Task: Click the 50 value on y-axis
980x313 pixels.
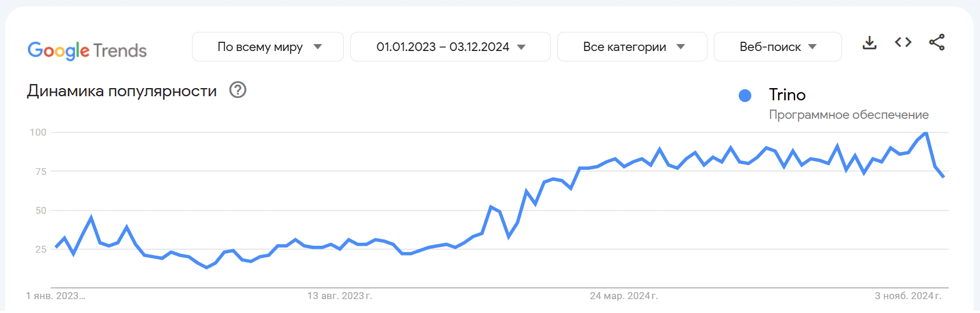Action: [x=41, y=210]
